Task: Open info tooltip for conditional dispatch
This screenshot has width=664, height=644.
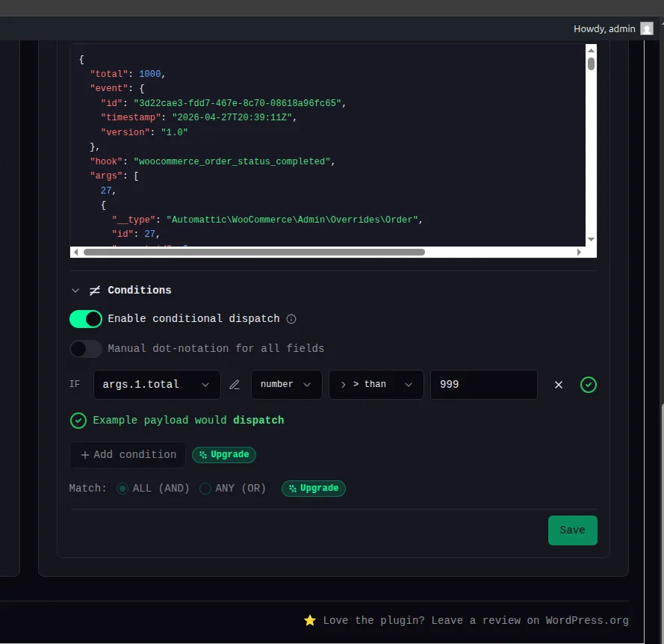Action: [291, 319]
